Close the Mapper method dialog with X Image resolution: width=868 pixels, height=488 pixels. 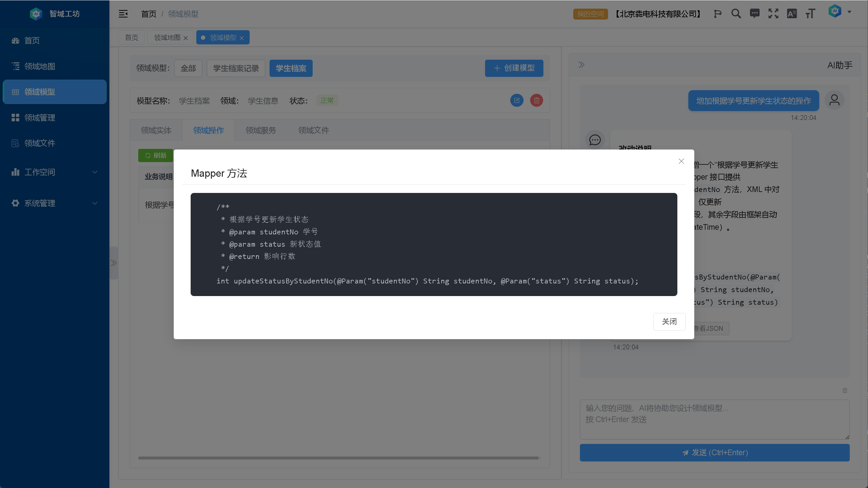click(681, 161)
